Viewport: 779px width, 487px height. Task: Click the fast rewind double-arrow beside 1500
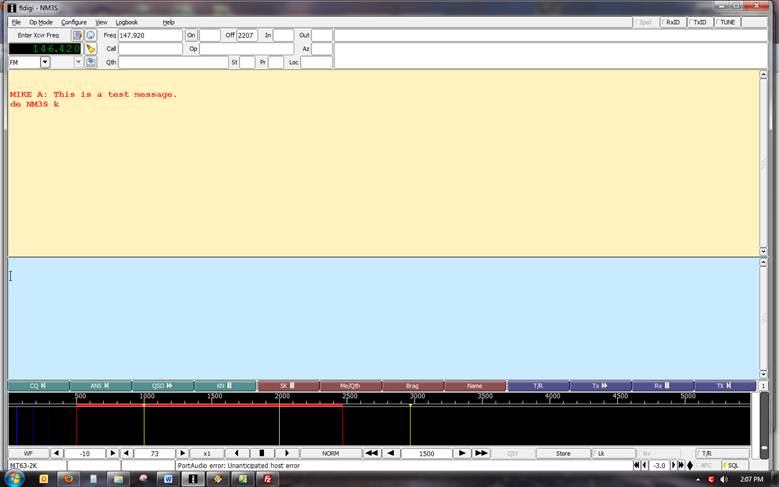point(371,453)
